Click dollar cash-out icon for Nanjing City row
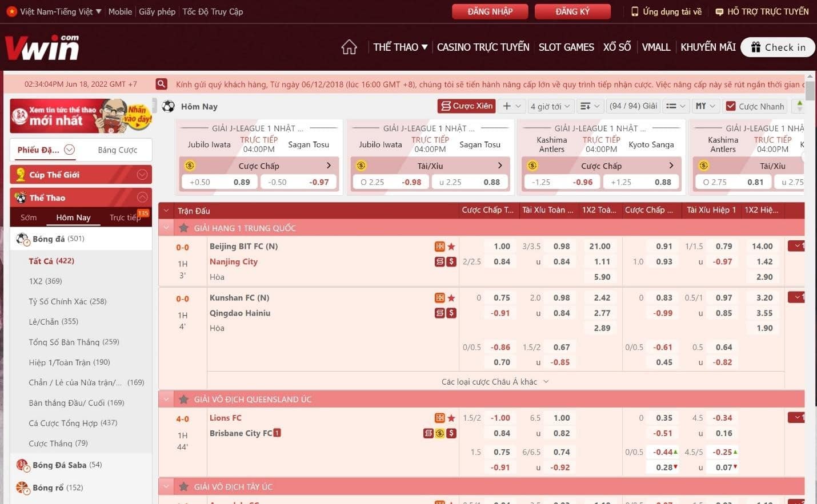Image resolution: width=817 pixels, height=504 pixels. tap(451, 262)
